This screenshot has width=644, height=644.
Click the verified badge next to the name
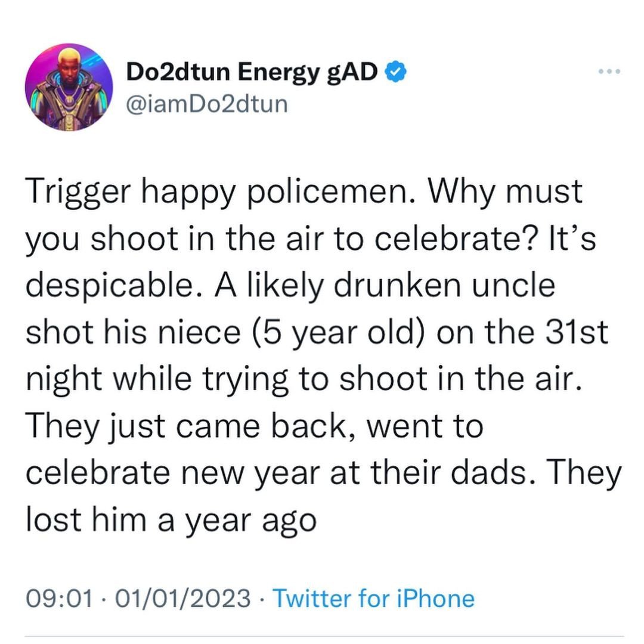tap(394, 70)
